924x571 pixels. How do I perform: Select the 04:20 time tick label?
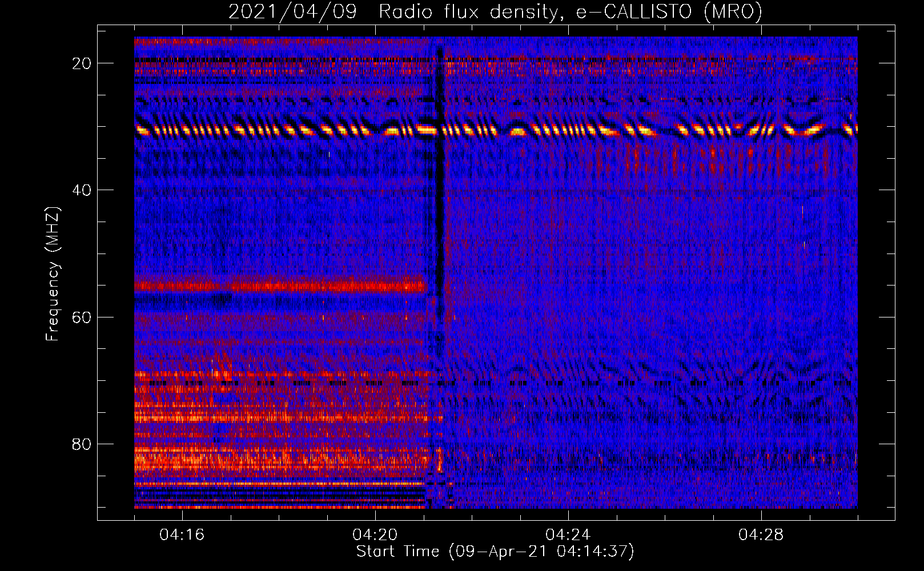[x=375, y=534]
